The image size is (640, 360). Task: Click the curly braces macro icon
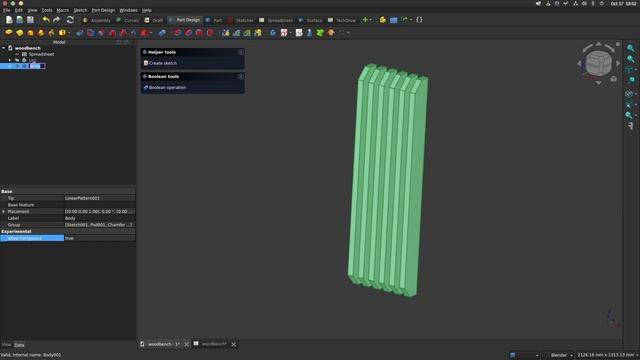419,20
